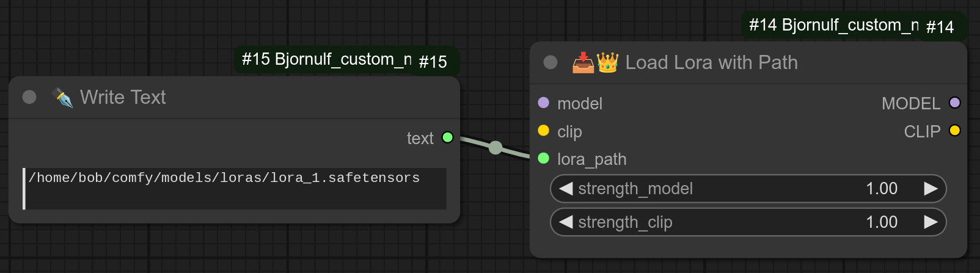Click the purple MODEL output socket
Screen dimensions: 980x273
pos(954,103)
